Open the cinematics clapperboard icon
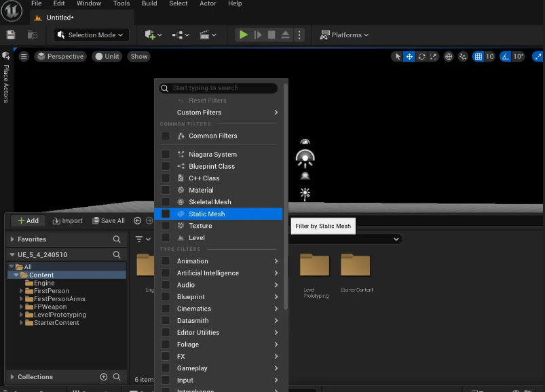The width and height of the screenshot is (545, 392). point(208,35)
